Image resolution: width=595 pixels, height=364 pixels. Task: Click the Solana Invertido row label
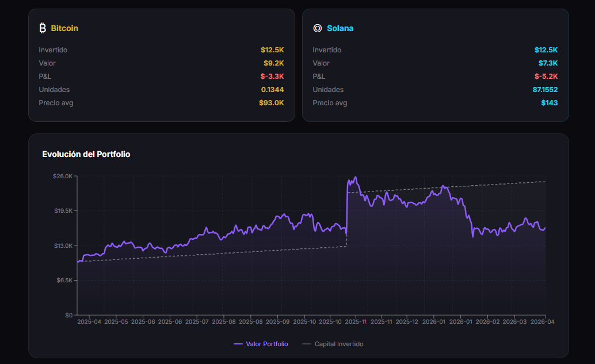(x=327, y=49)
